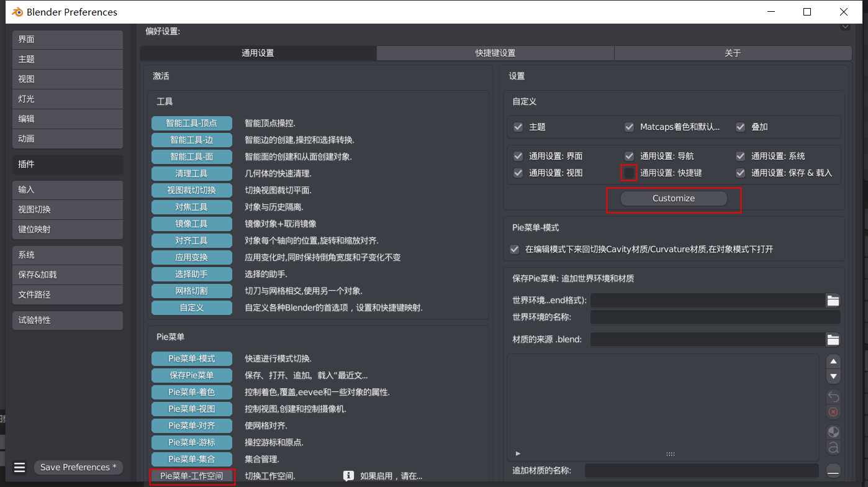This screenshot has height=487, width=868.
Task: Click the minus button next to 追加材质的名称
Action: (x=834, y=470)
